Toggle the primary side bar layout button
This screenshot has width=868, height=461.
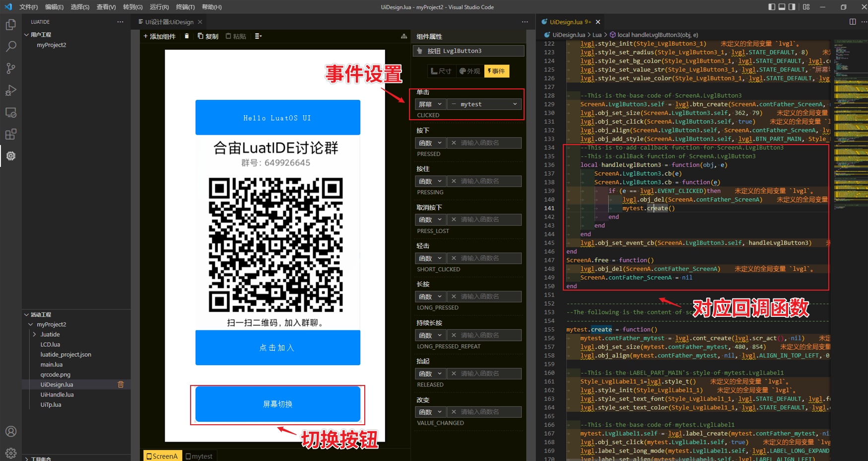pyautogui.click(x=772, y=7)
